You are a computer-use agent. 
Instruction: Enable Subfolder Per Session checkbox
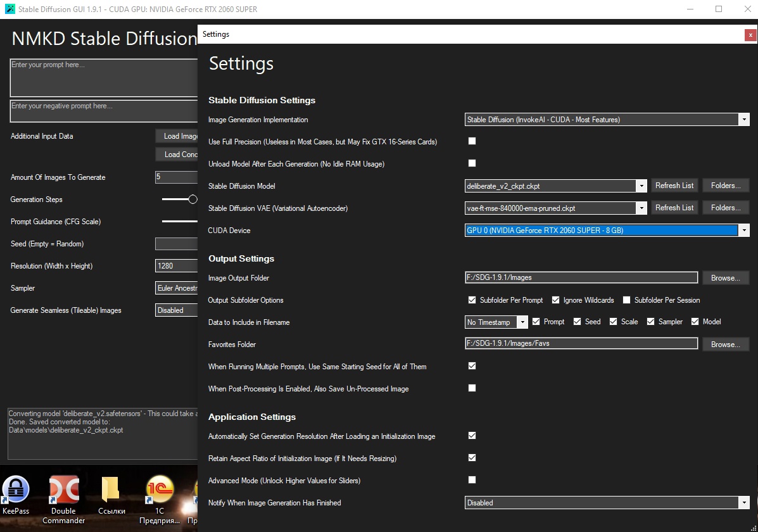click(626, 300)
